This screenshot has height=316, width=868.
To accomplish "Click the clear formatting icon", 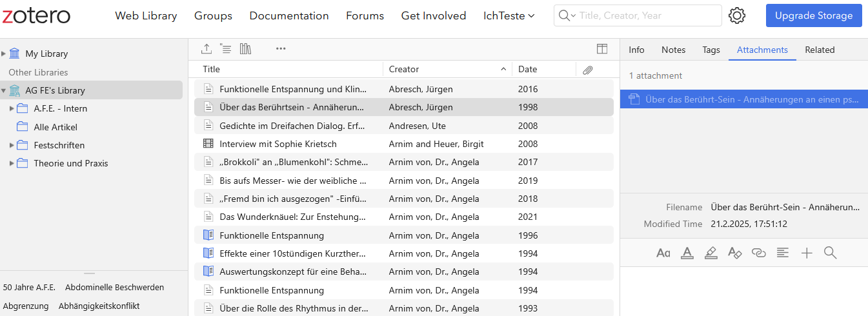I will click(735, 253).
